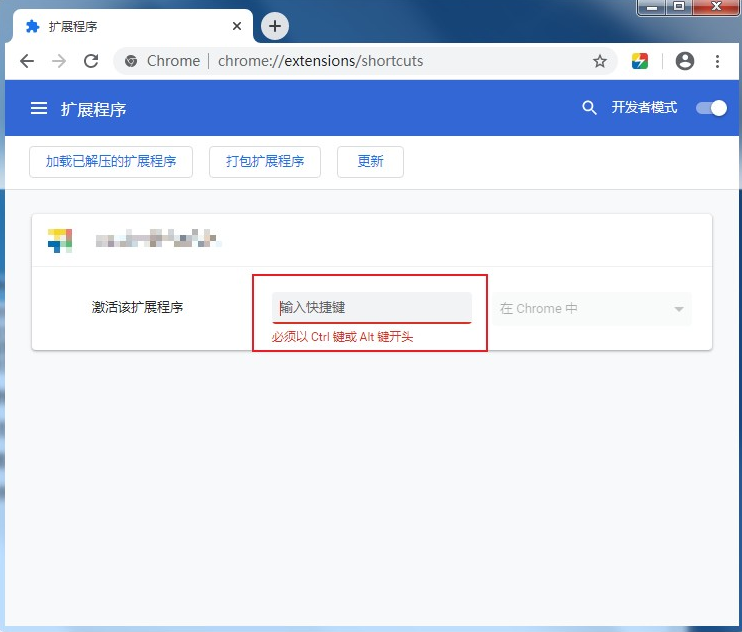This screenshot has width=742, height=632.
Task: Toggle the 开发者模式 switch
Action: click(711, 108)
